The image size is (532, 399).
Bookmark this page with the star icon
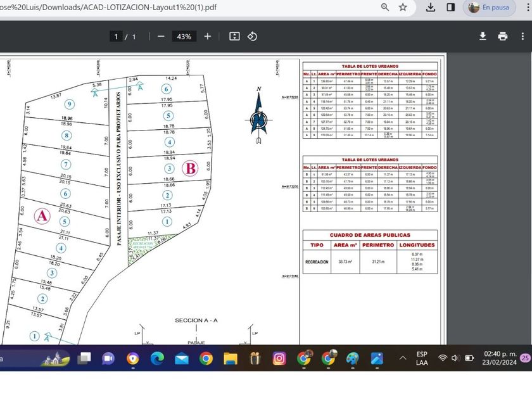pyautogui.click(x=403, y=8)
